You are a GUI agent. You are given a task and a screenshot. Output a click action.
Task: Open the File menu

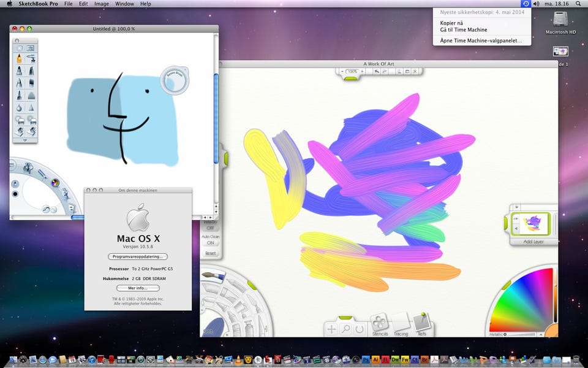coord(68,4)
